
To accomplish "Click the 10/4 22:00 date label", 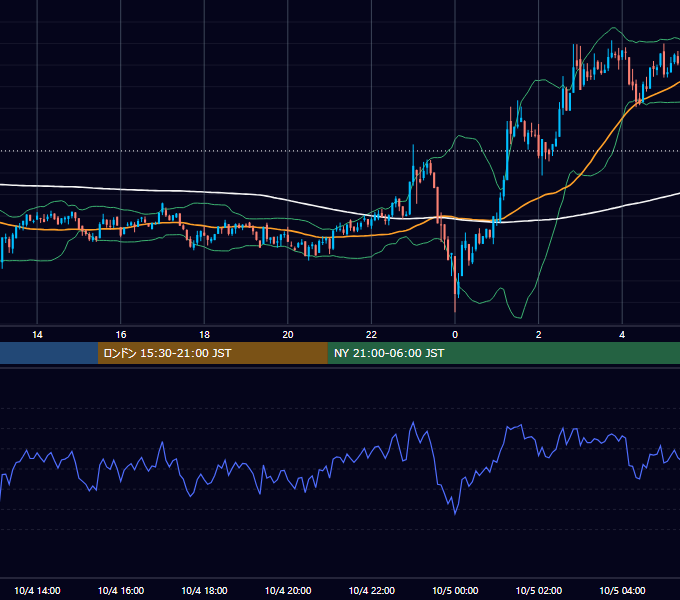I will [372, 590].
